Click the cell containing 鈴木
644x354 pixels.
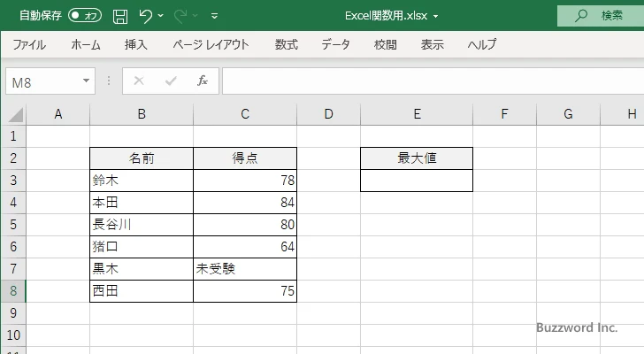click(x=142, y=181)
